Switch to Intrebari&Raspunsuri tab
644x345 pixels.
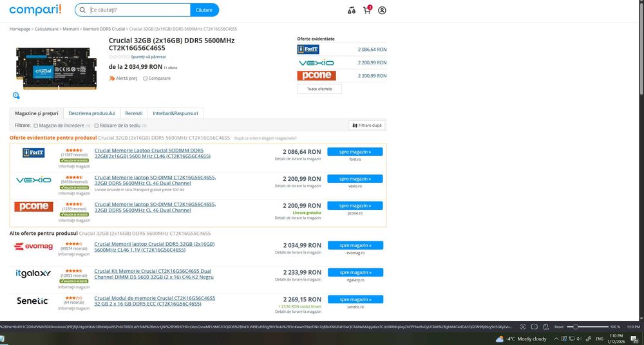[x=175, y=113]
